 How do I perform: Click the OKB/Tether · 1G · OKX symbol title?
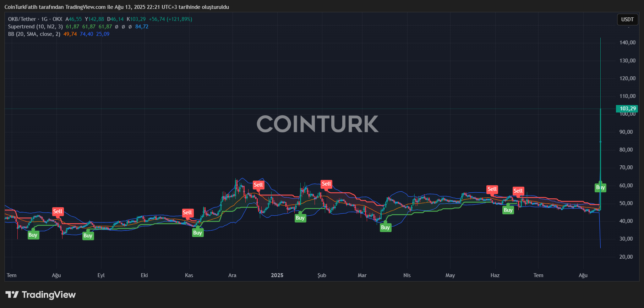(x=35, y=19)
